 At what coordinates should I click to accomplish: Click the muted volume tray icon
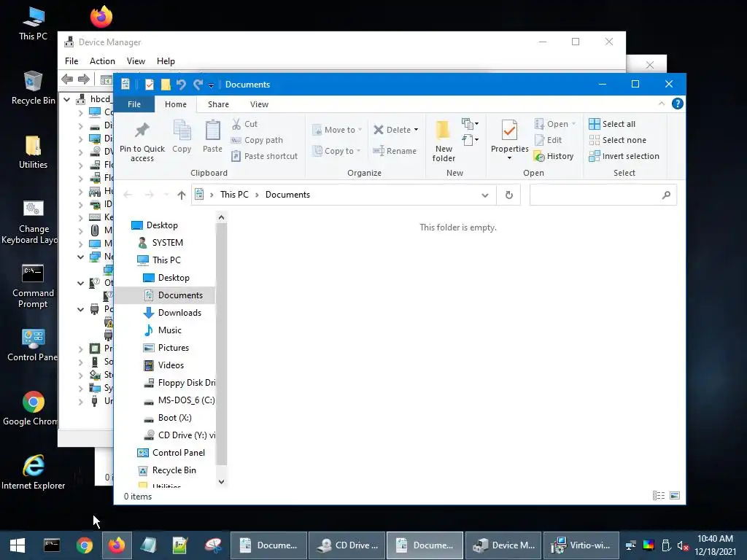683,545
